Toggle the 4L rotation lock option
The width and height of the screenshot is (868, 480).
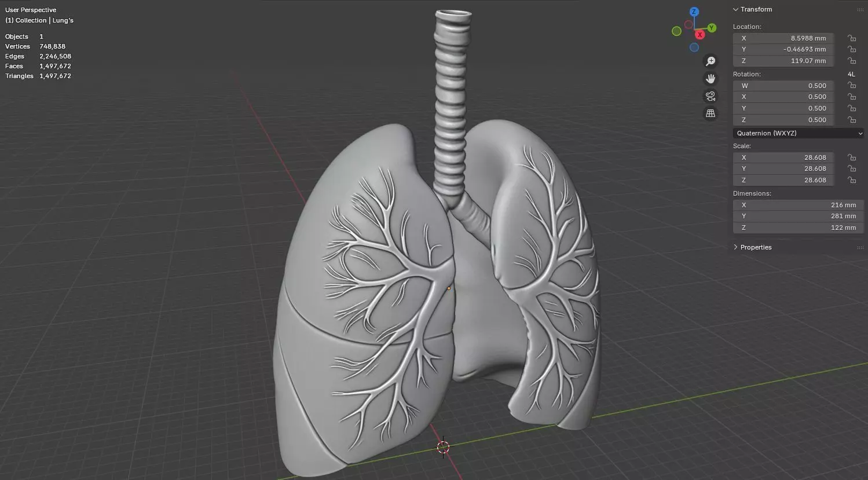[851, 74]
